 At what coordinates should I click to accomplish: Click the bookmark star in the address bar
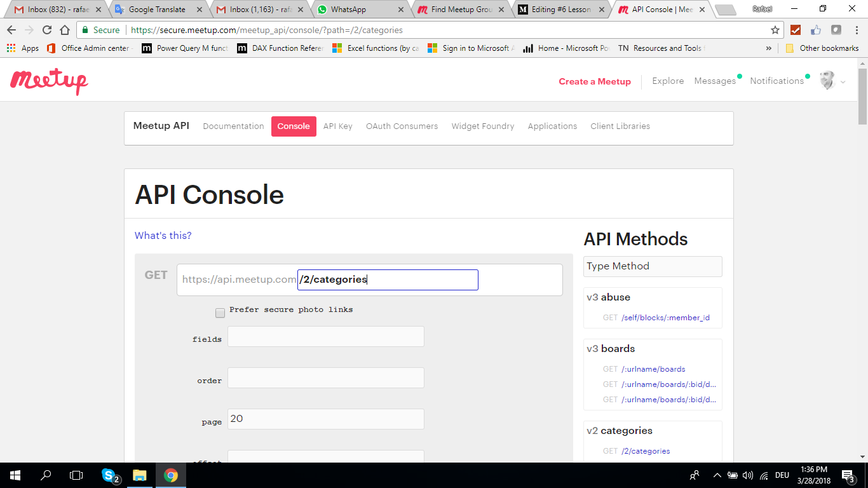pyautogui.click(x=775, y=30)
